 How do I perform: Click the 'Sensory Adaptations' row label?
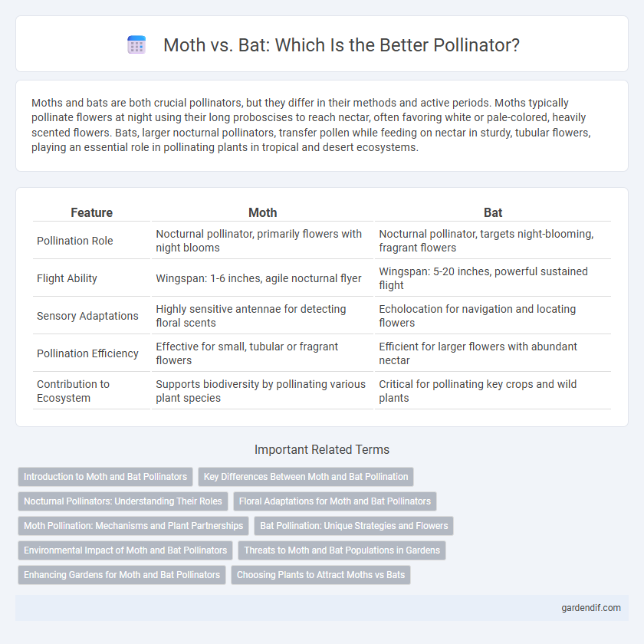pos(87,316)
